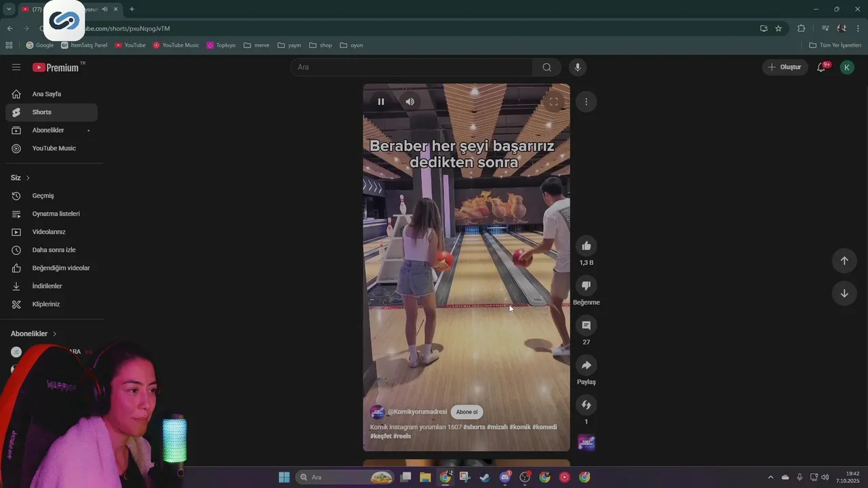Open @Komikyorumadresi channel link

pyautogui.click(x=417, y=412)
